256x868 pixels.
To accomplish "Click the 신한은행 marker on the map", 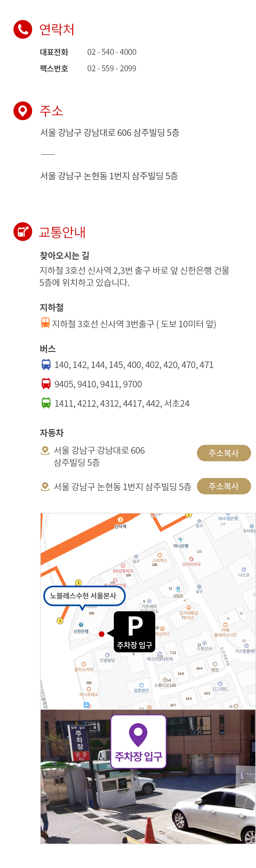I will [x=81, y=628].
